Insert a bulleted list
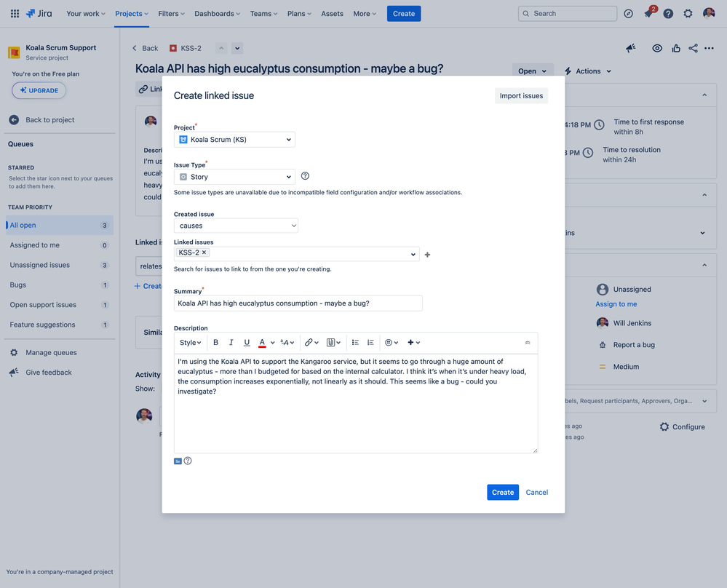The image size is (727, 588). tap(355, 342)
